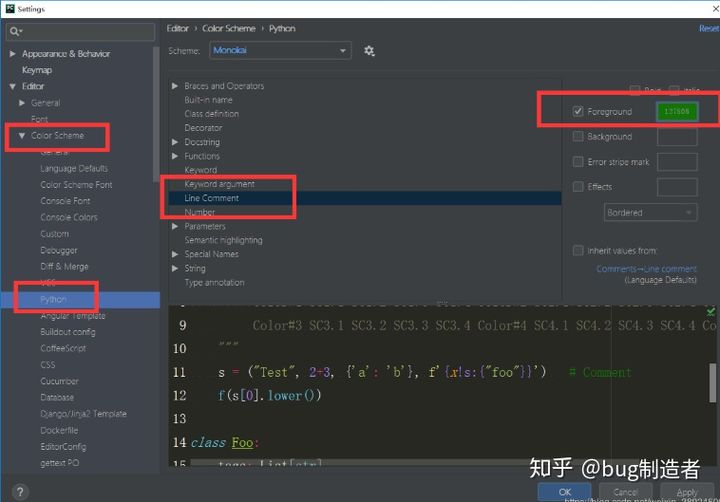Select Angular Template item
This screenshot has width=720, height=502.
(x=73, y=316)
